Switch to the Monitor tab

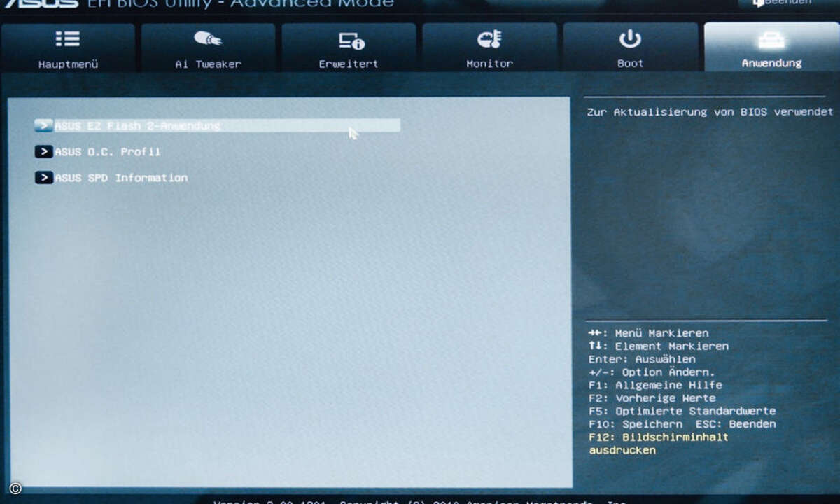[x=489, y=48]
